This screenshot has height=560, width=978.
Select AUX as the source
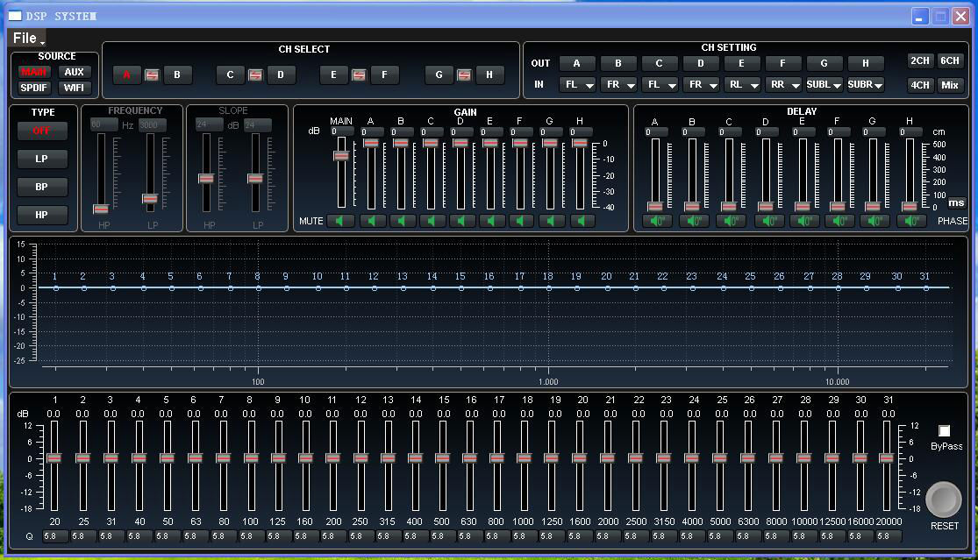click(75, 72)
